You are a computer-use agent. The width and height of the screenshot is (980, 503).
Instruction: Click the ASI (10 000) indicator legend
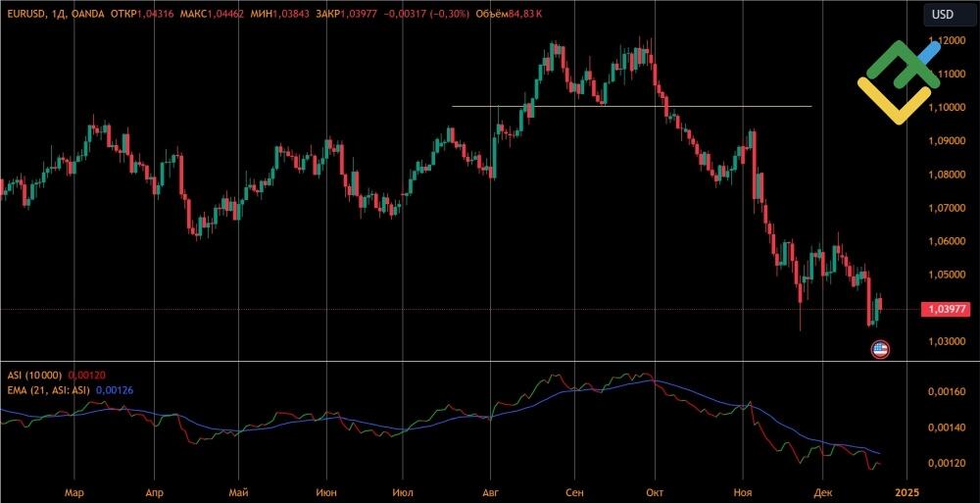tap(34, 376)
